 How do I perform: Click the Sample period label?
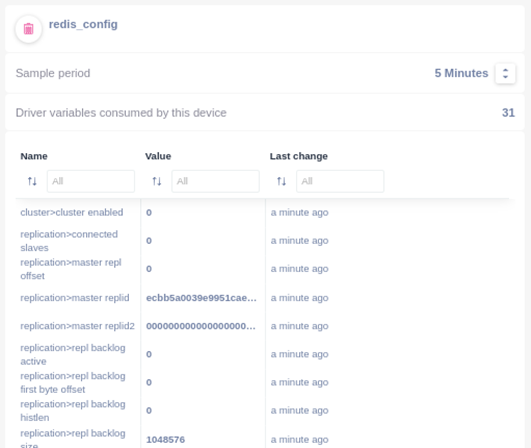(x=53, y=73)
